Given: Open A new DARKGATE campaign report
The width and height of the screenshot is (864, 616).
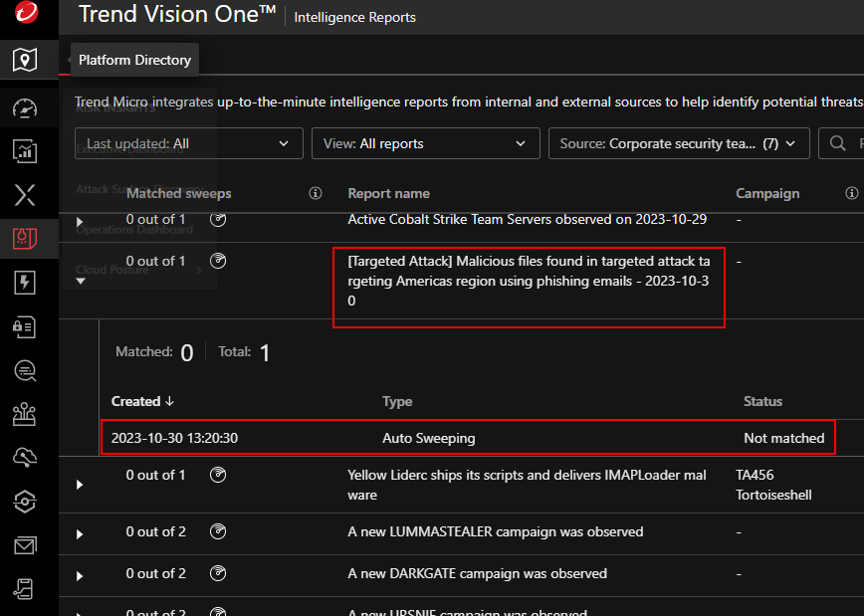Looking at the screenshot, I should tap(477, 573).
